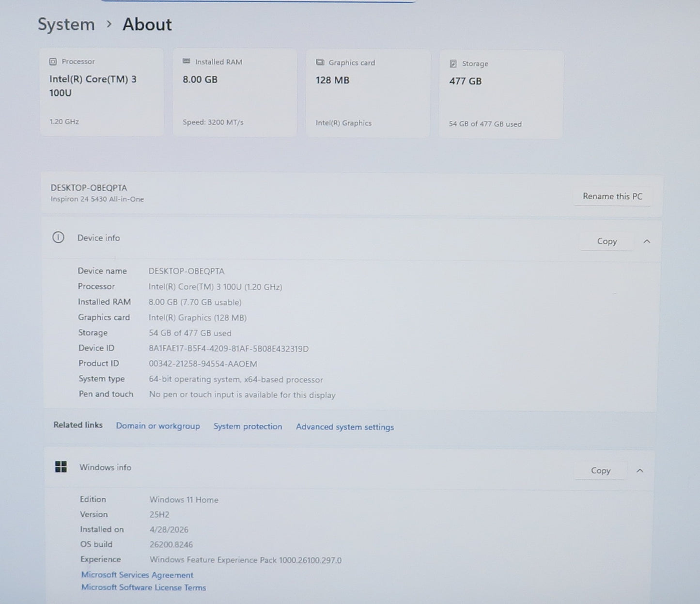This screenshot has height=604, width=700.
Task: Click Rename this PC button
Action: (x=612, y=196)
